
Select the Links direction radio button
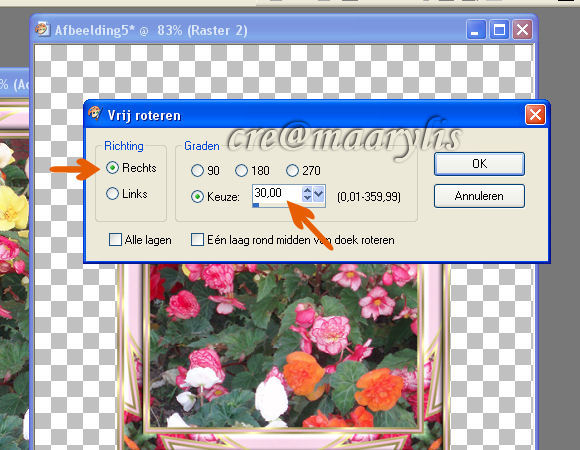coord(112,194)
